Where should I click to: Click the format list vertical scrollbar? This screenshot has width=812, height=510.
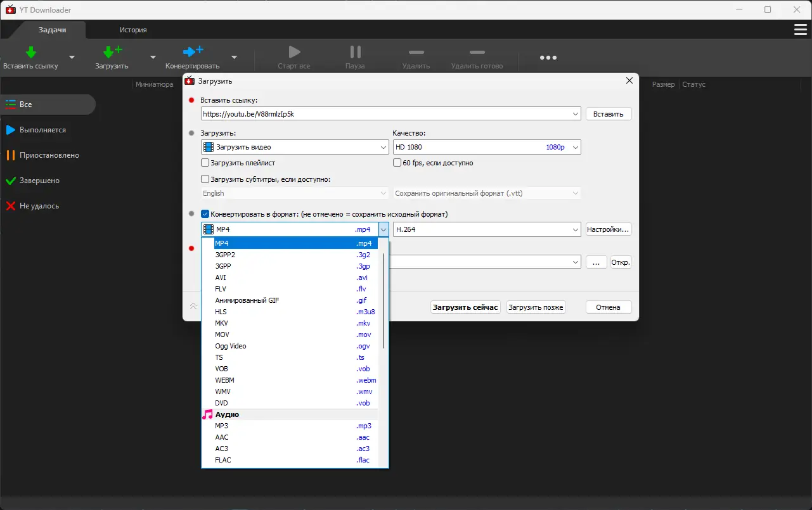[x=383, y=301]
